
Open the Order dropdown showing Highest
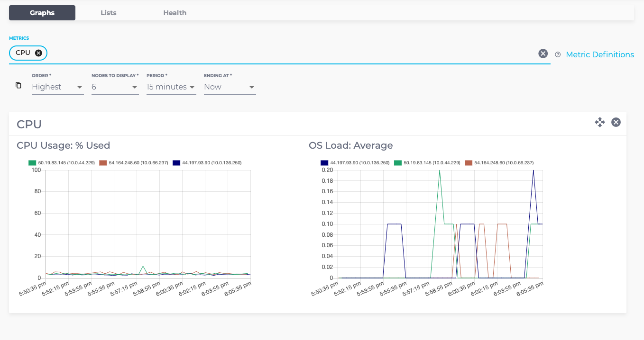tap(57, 87)
